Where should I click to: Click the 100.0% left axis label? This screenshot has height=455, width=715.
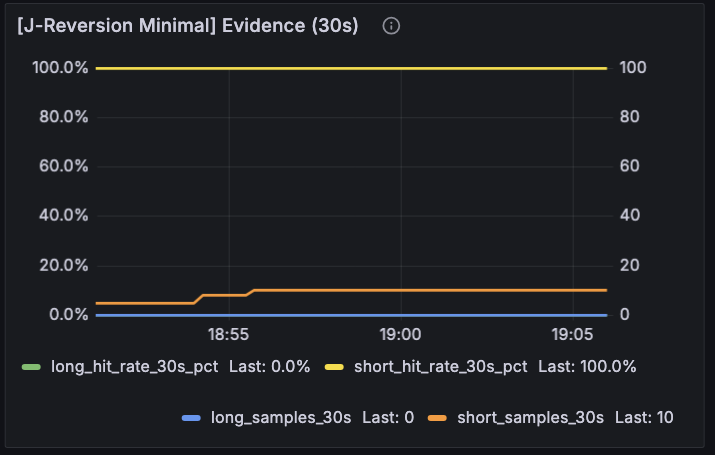[60, 68]
